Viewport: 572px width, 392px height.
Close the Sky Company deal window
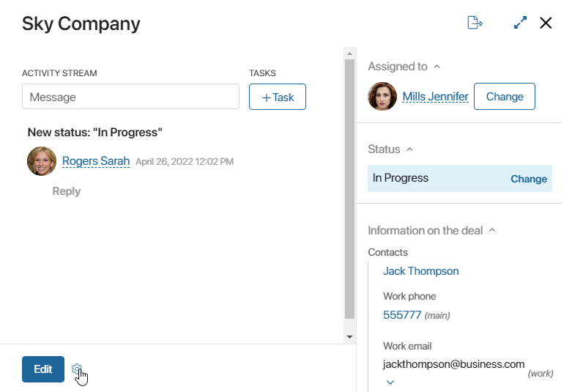click(x=546, y=23)
